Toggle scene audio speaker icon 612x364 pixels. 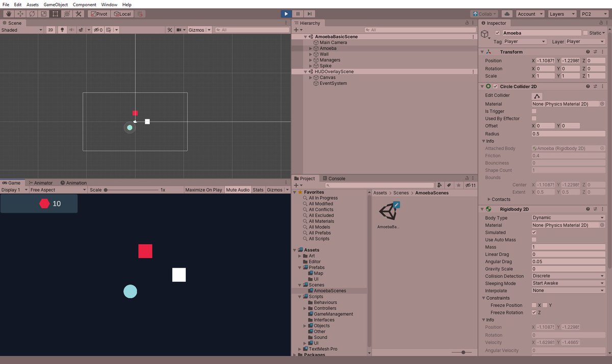tap(72, 30)
